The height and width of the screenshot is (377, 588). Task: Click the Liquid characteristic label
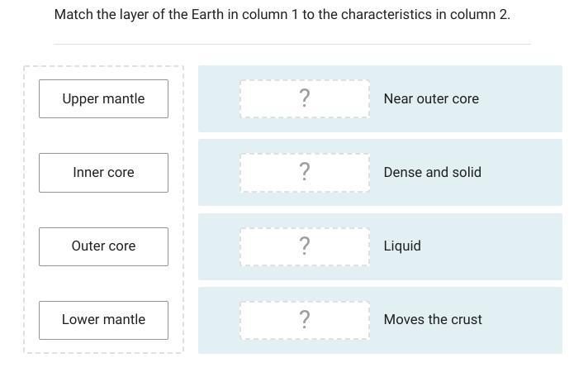tap(402, 246)
